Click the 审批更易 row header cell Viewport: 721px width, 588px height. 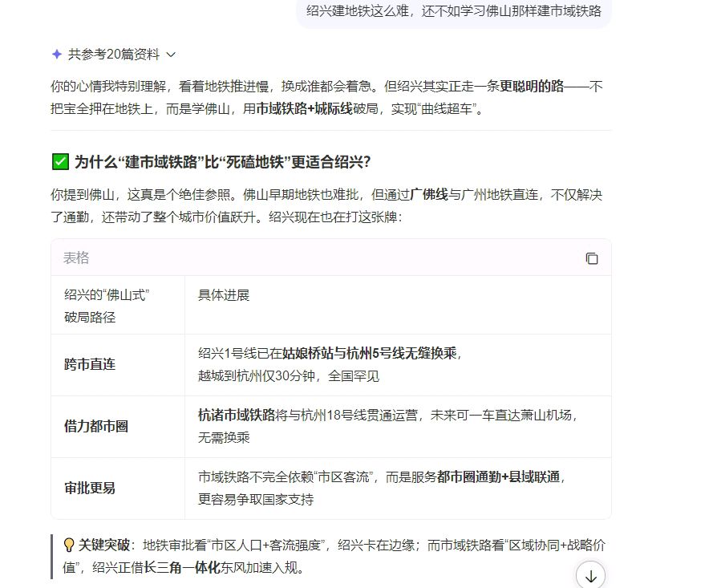(90, 488)
